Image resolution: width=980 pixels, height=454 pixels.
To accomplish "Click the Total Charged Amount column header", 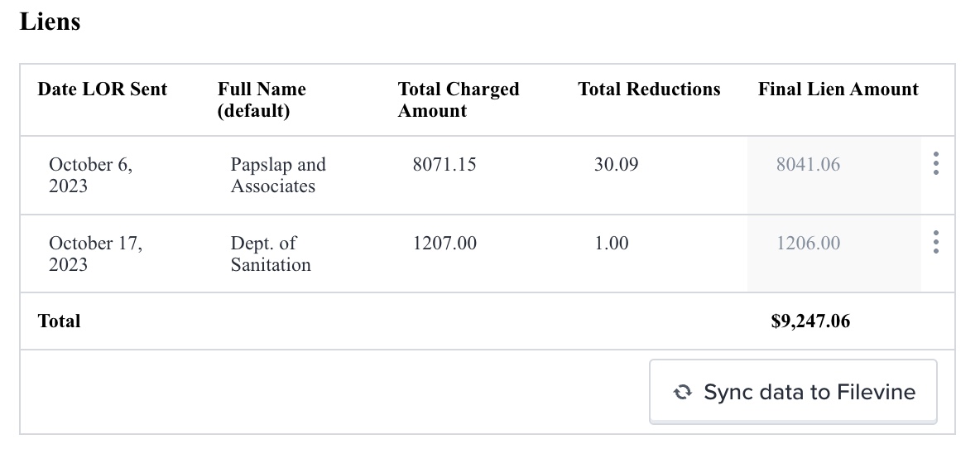I will click(458, 100).
